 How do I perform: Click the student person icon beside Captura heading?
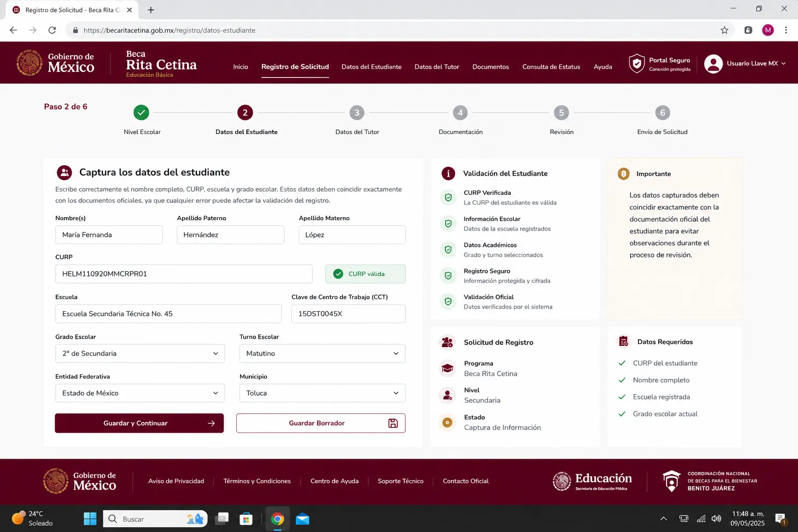click(x=64, y=172)
